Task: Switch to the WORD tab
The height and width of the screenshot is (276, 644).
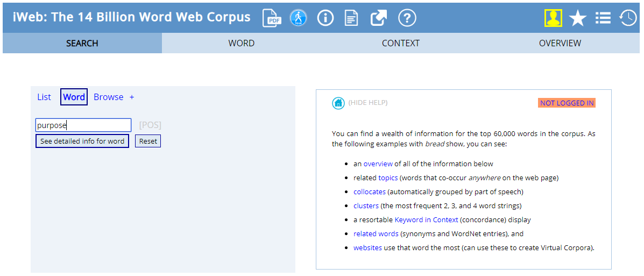Action: (x=242, y=43)
